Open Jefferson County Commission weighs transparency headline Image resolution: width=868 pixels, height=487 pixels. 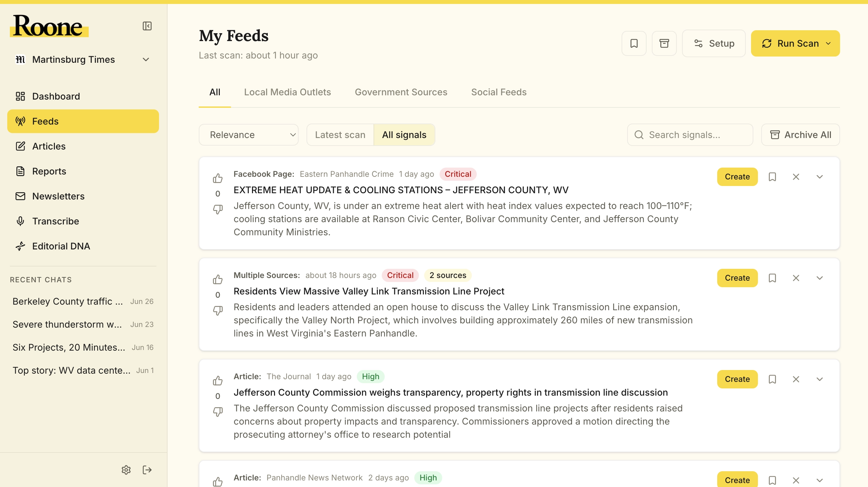[x=450, y=393]
